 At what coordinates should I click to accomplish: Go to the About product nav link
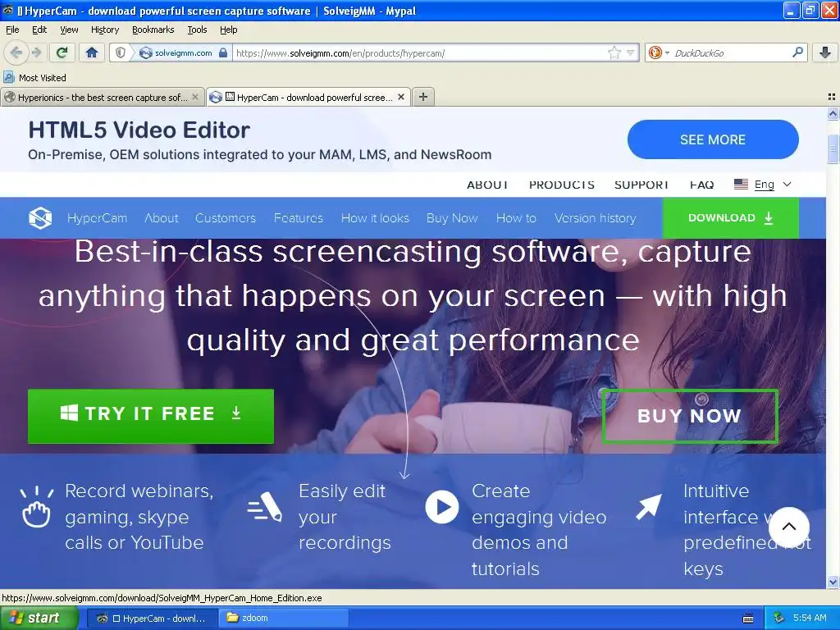coord(162,218)
